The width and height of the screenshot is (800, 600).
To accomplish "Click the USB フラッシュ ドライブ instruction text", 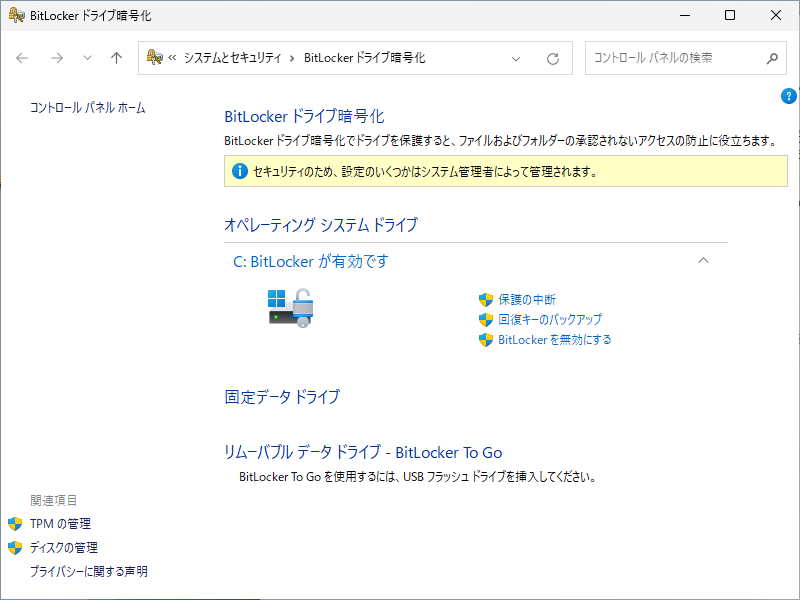I will (x=418, y=477).
